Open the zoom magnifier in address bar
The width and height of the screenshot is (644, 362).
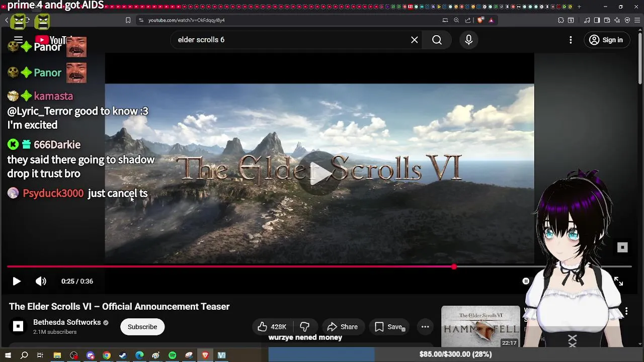point(456,20)
